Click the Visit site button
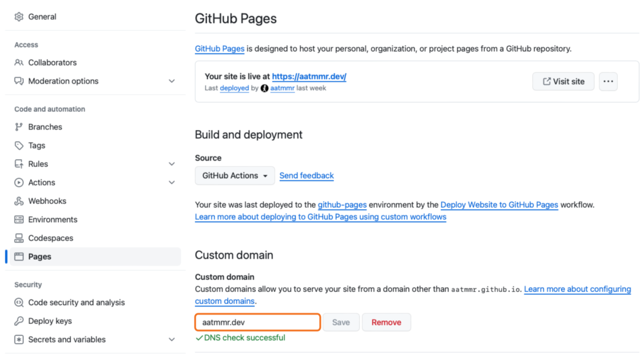 click(563, 81)
